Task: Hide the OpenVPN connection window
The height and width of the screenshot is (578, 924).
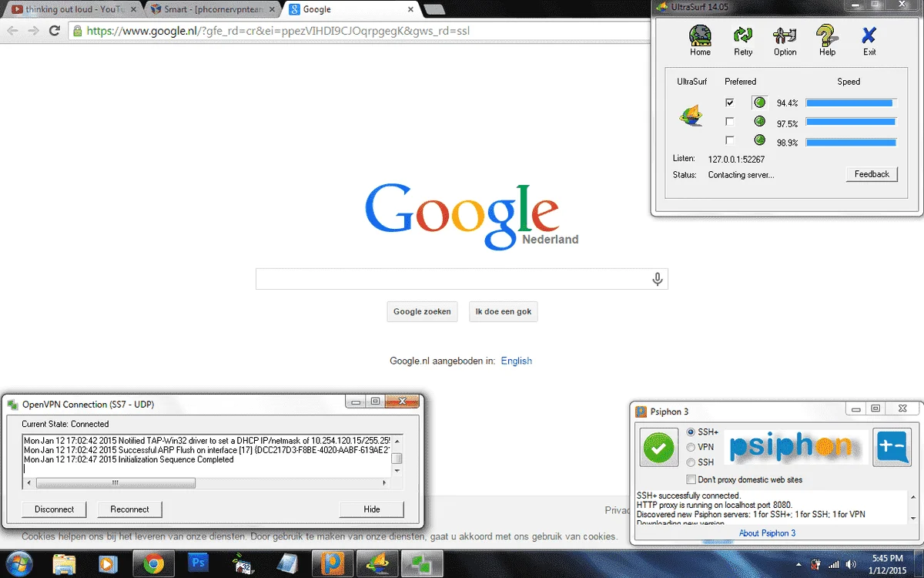Action: 372,509
